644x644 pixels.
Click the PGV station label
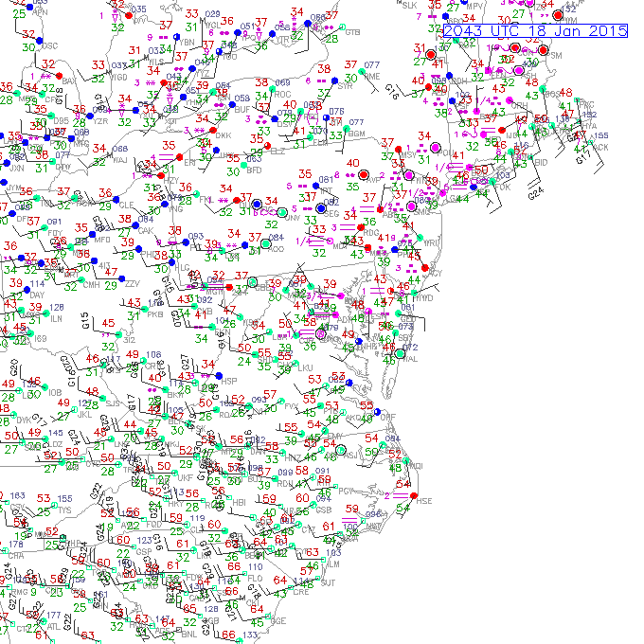coord(347,491)
